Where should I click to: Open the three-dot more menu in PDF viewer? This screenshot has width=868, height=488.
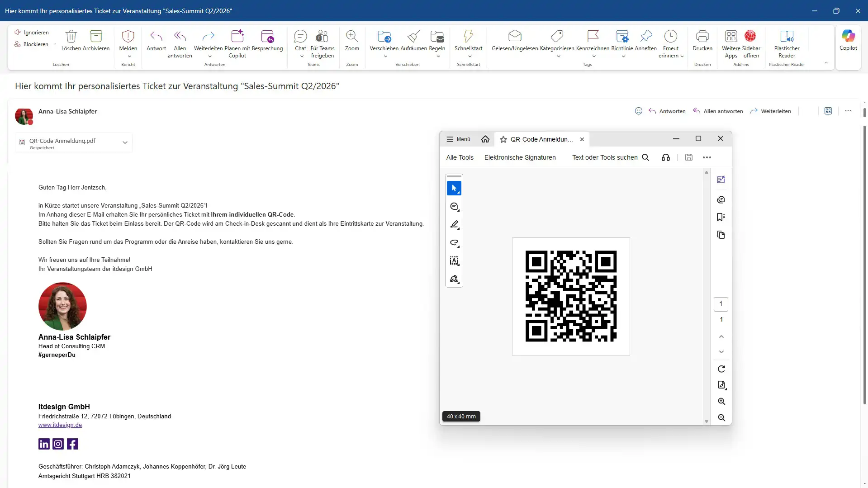tap(707, 157)
